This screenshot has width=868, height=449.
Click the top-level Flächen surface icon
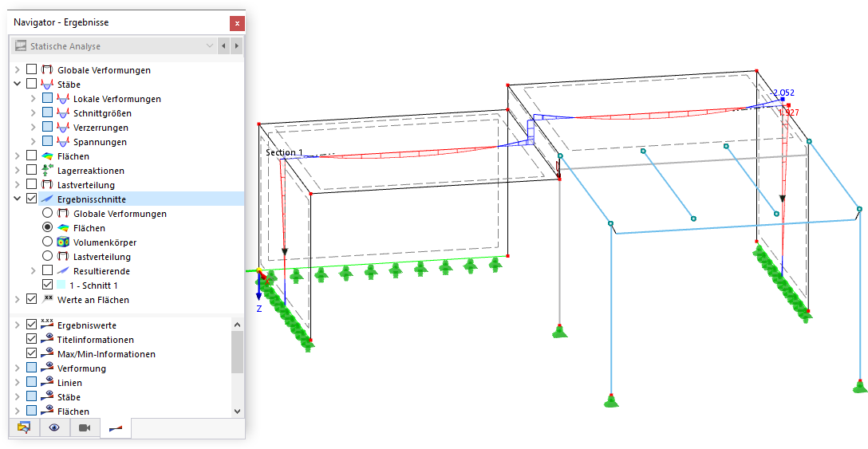(47, 156)
